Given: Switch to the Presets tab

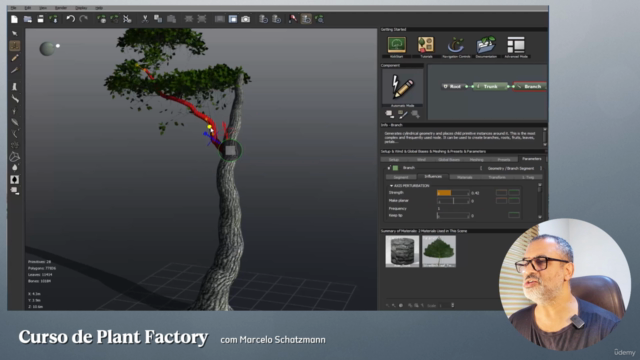Looking at the screenshot, I should [x=504, y=160].
